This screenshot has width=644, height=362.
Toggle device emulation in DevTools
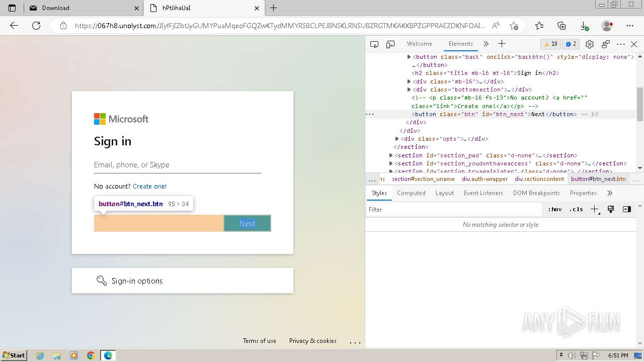pyautogui.click(x=390, y=44)
